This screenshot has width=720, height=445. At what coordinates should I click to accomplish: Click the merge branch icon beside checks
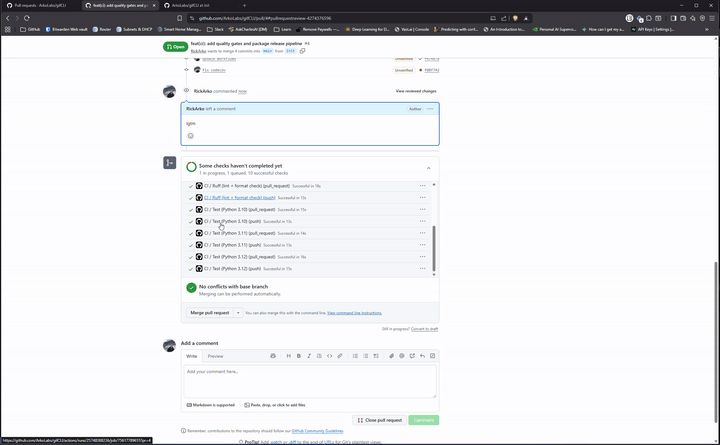169,163
